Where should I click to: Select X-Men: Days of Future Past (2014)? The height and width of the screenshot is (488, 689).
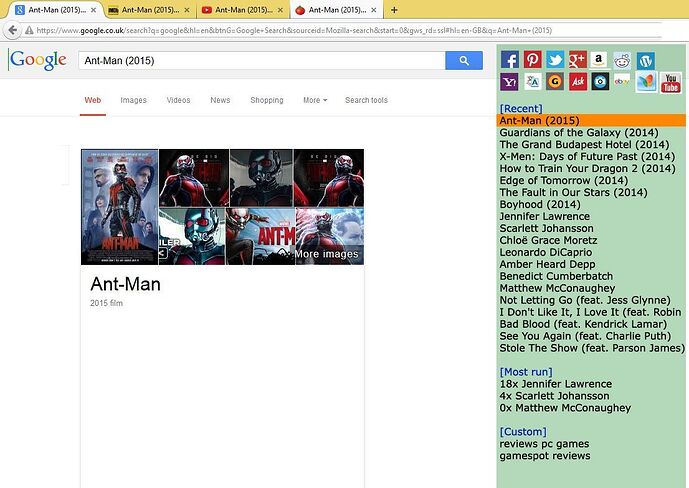pyautogui.click(x=587, y=156)
